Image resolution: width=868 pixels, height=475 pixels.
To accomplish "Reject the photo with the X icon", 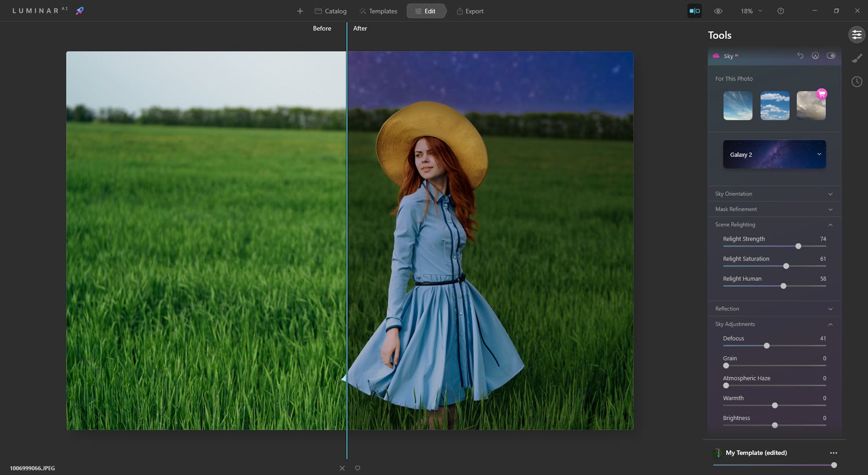I will point(342,468).
